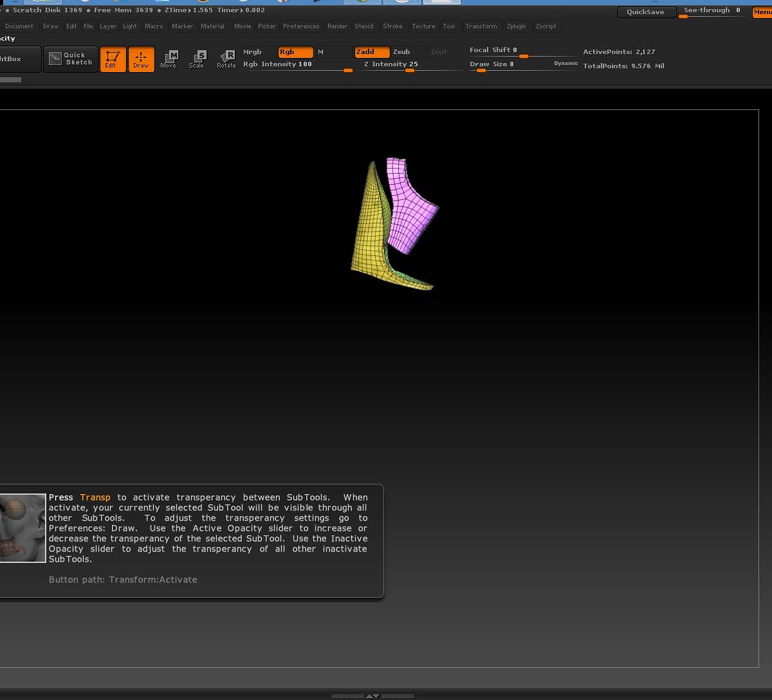Open the Light menu
772x700 pixels.
(x=130, y=26)
